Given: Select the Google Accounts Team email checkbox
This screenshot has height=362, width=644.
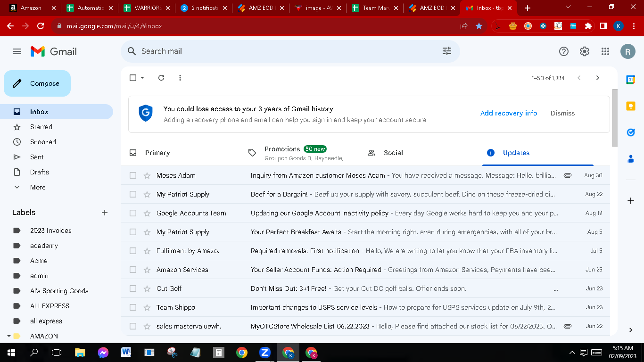Looking at the screenshot, I should tap(133, 213).
